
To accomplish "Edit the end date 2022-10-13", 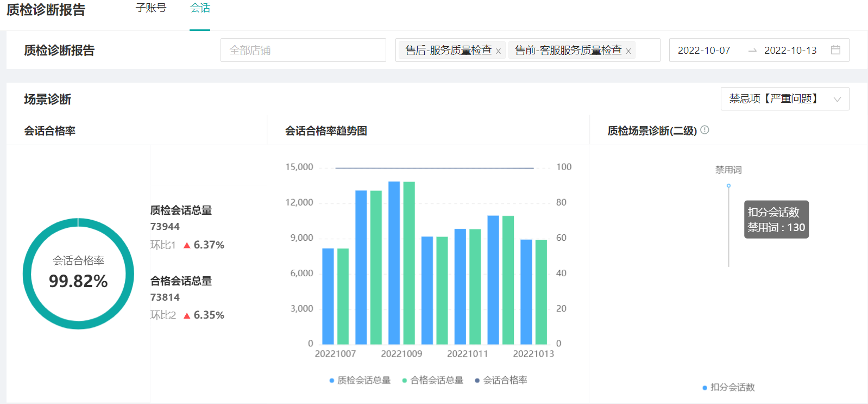I will (x=790, y=51).
